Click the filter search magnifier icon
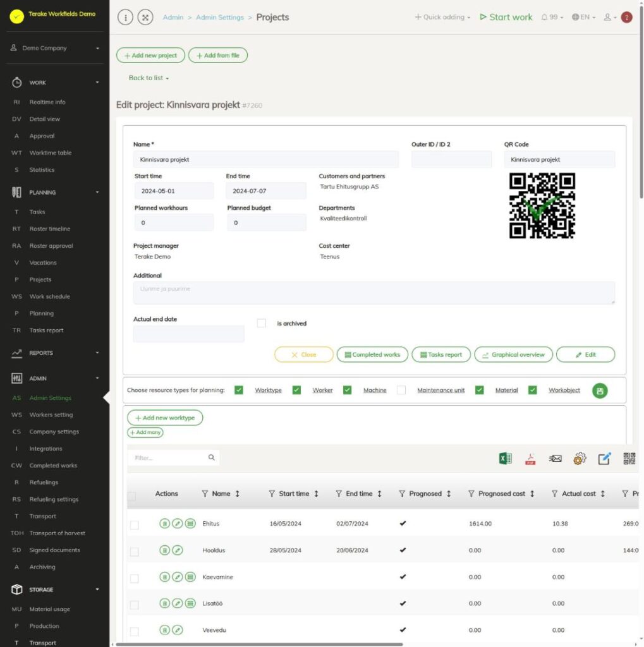Screen dimensions: 644x647 pyautogui.click(x=211, y=457)
